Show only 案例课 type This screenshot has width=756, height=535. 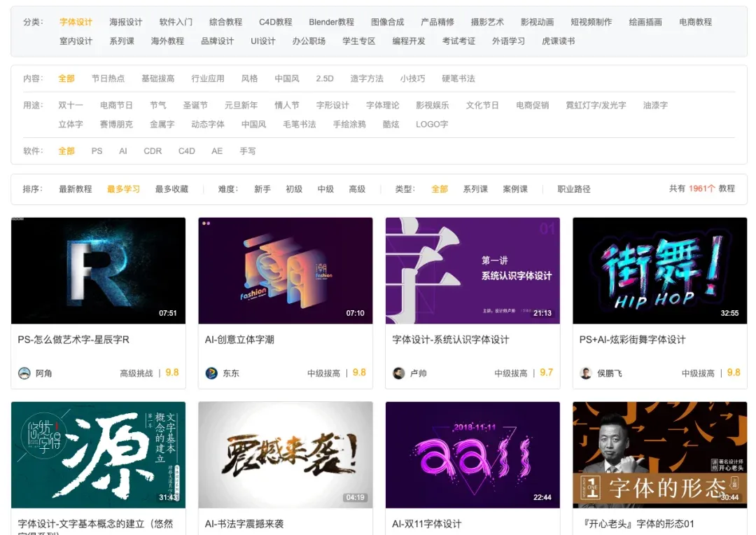[515, 188]
